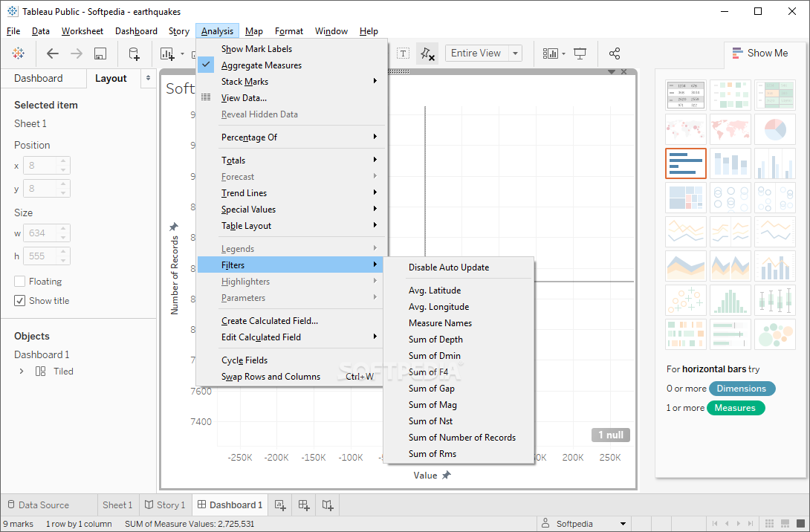Screen dimensions: 810x532
Task: Click the height h input field
Action: tap(42, 256)
